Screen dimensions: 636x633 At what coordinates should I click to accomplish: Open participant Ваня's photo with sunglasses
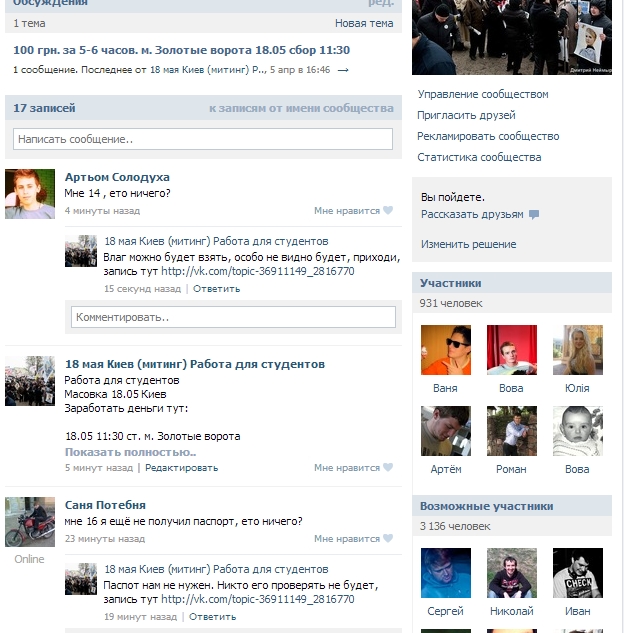(446, 350)
